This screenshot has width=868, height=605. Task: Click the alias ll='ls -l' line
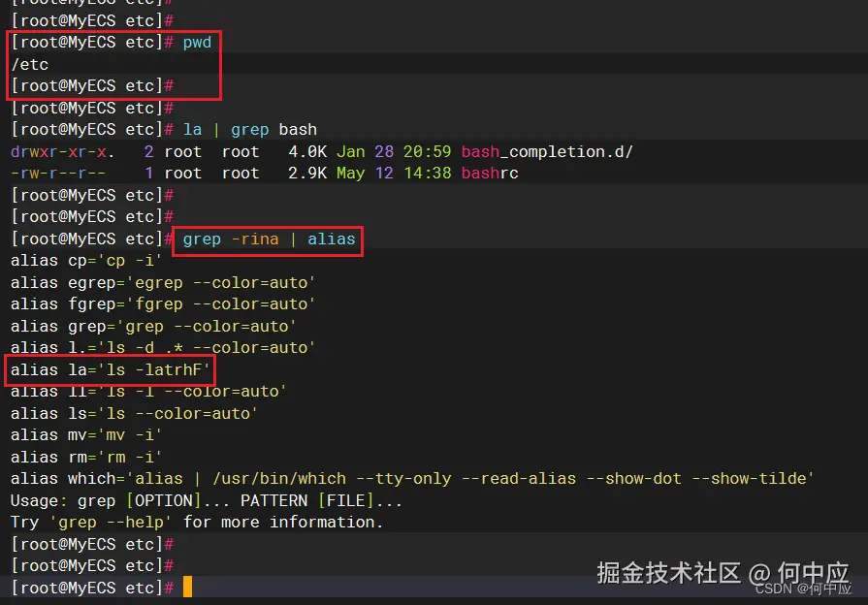click(148, 392)
